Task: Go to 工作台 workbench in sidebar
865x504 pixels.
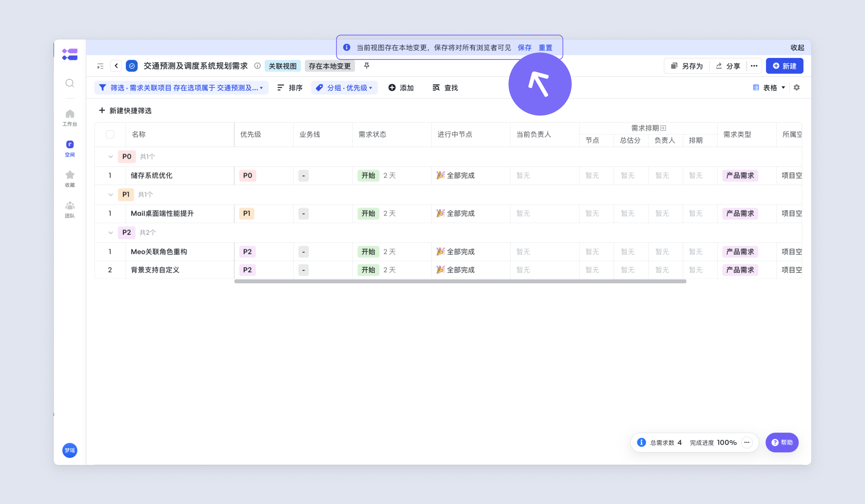Action: (x=70, y=118)
